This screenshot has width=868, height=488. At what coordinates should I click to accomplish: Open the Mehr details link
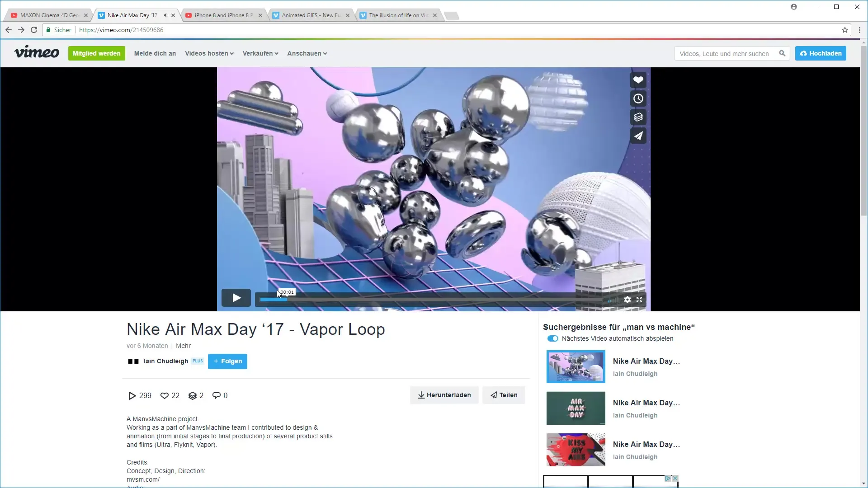pyautogui.click(x=183, y=346)
